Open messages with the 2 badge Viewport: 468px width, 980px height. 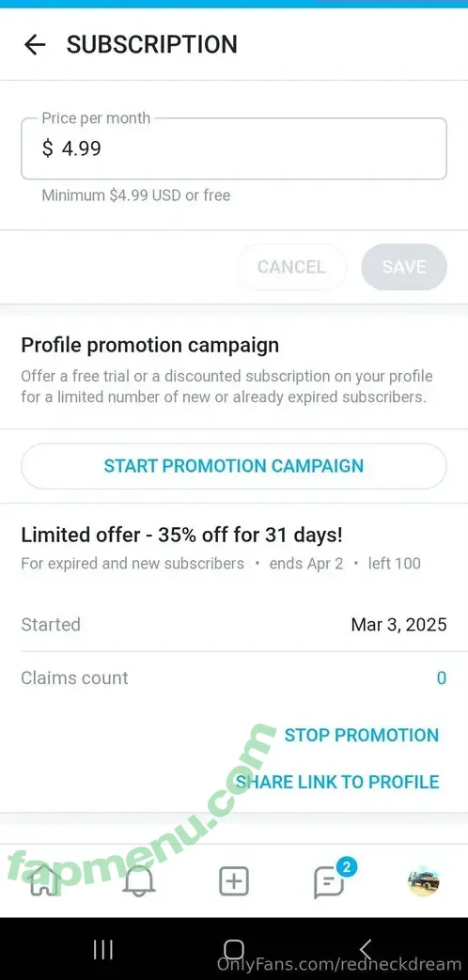pyautogui.click(x=329, y=882)
